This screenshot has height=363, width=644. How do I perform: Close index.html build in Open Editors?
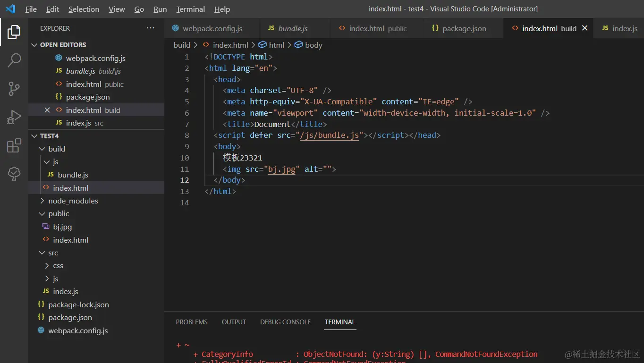coord(47,110)
